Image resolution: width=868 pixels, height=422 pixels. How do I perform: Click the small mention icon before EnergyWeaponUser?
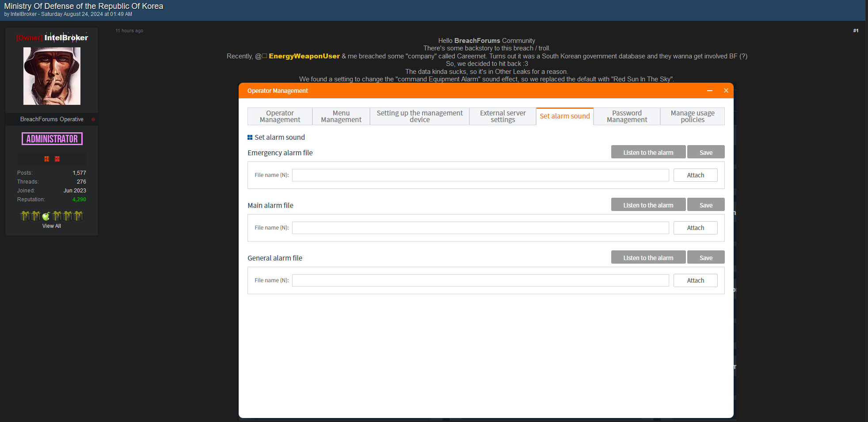pyautogui.click(x=264, y=56)
